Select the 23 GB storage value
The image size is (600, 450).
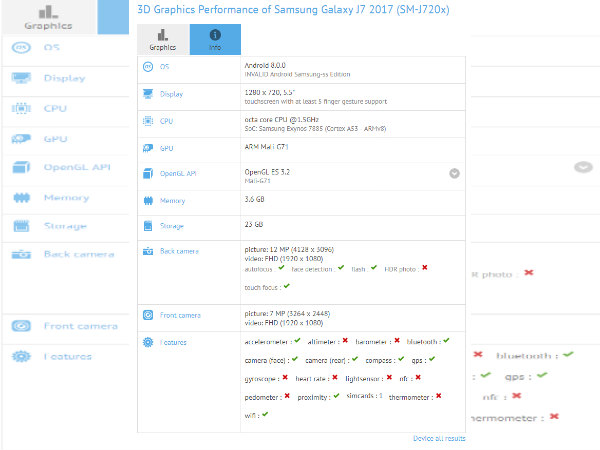coord(254,225)
